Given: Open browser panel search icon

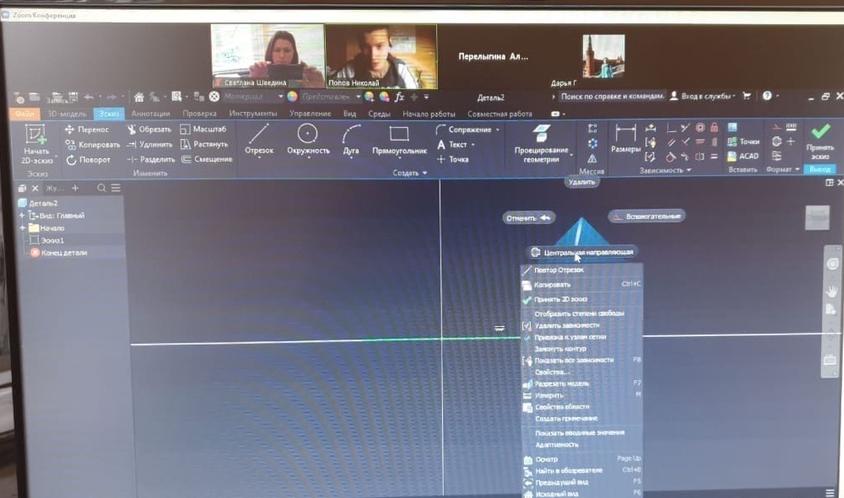Looking at the screenshot, I should (101, 188).
